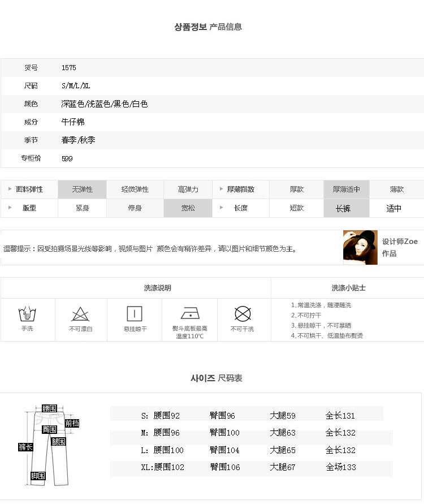Click the color value 深蓝色/浅蓝色/黑色/白色

point(105,104)
